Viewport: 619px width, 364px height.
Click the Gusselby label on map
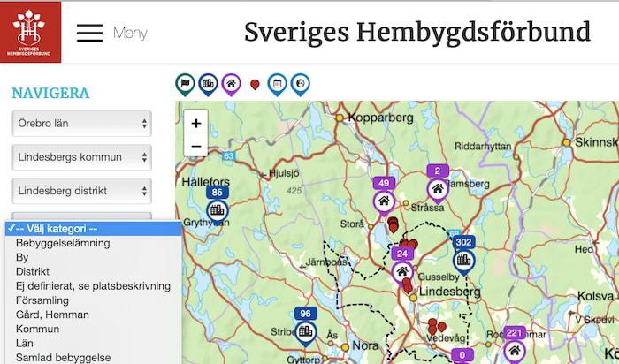(x=439, y=277)
